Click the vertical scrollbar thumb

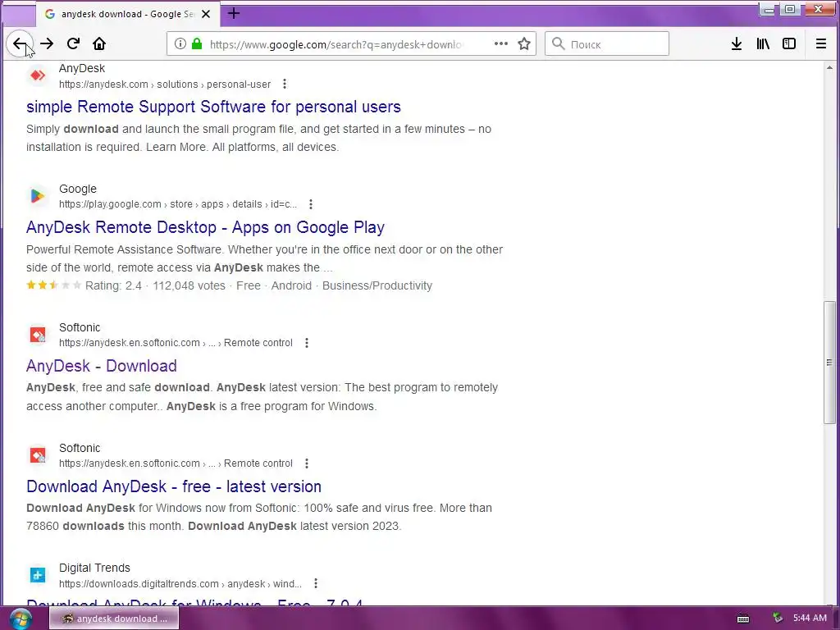[x=829, y=363]
